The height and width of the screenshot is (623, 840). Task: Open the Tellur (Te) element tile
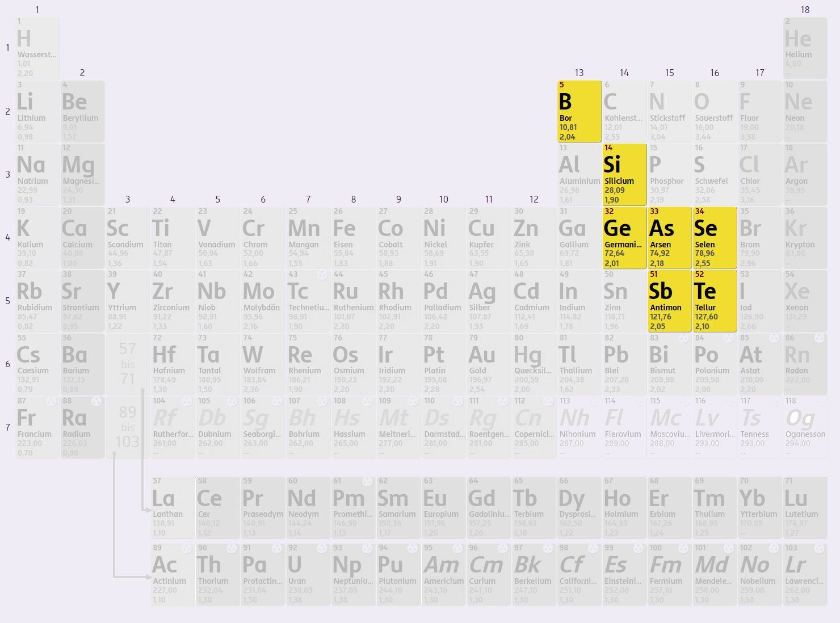[715, 301]
